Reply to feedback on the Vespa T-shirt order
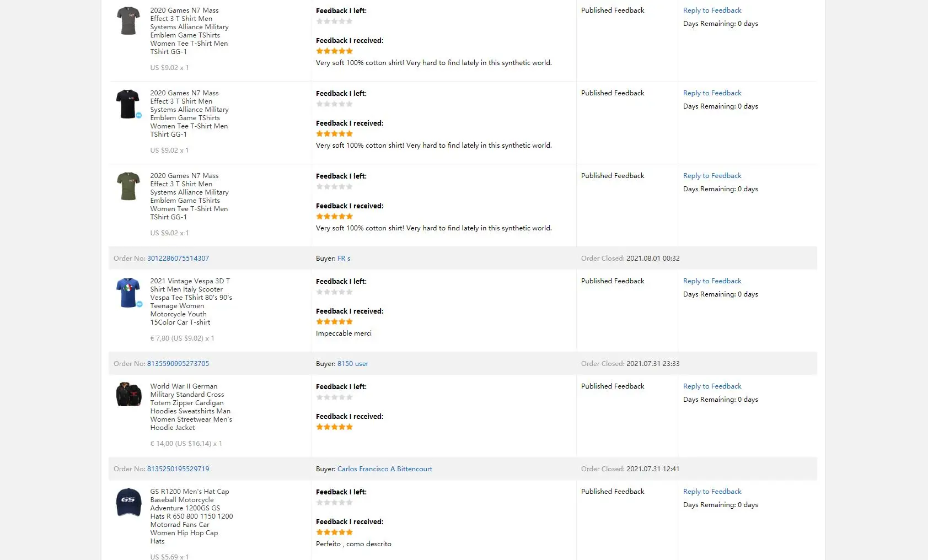Image resolution: width=928 pixels, height=560 pixels. pyautogui.click(x=712, y=281)
